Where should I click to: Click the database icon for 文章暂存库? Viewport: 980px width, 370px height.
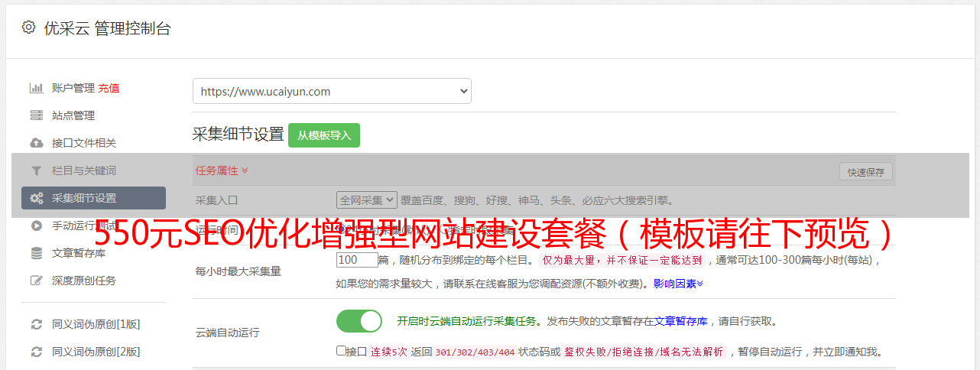pos(36,253)
